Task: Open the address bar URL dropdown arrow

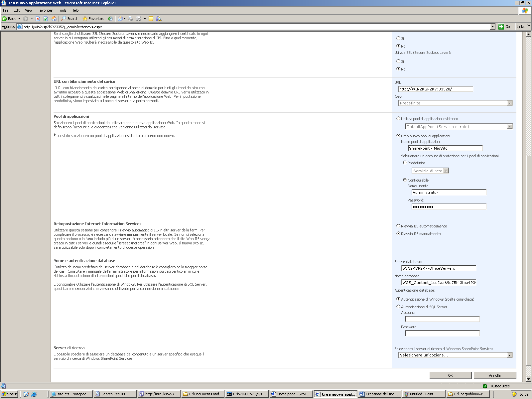Action: tap(493, 27)
